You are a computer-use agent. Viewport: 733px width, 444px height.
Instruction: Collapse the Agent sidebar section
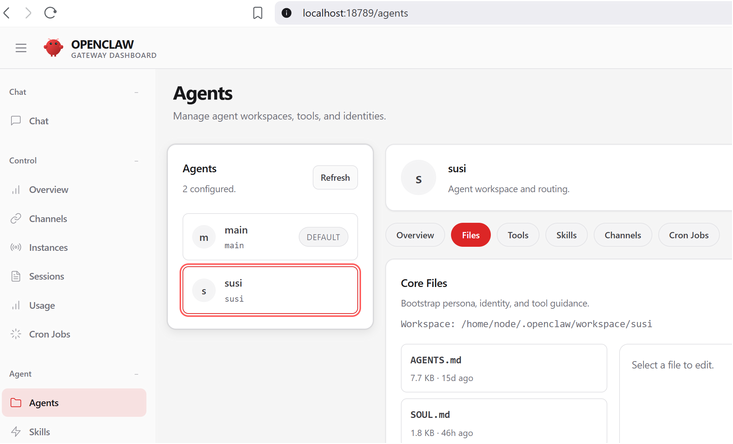coord(137,374)
